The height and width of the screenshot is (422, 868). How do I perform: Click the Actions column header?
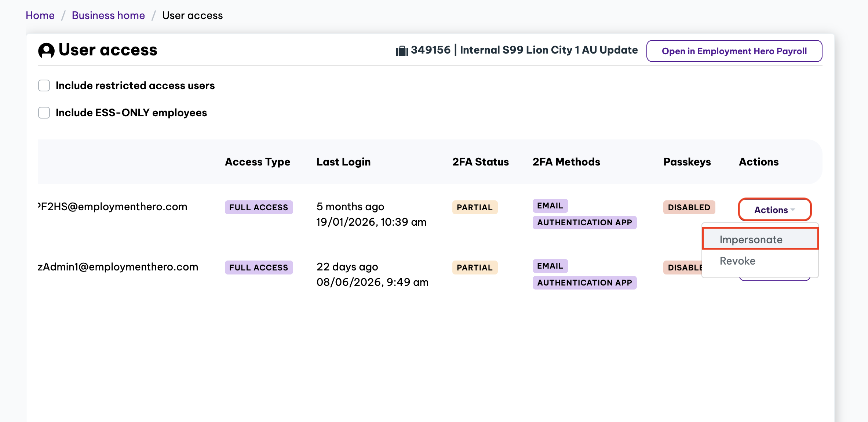pyautogui.click(x=759, y=162)
